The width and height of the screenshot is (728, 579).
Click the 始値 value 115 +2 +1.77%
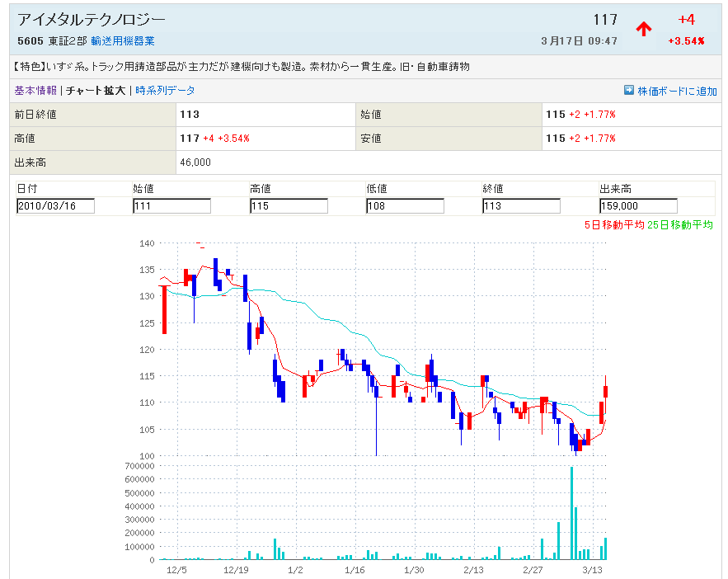tap(580, 114)
